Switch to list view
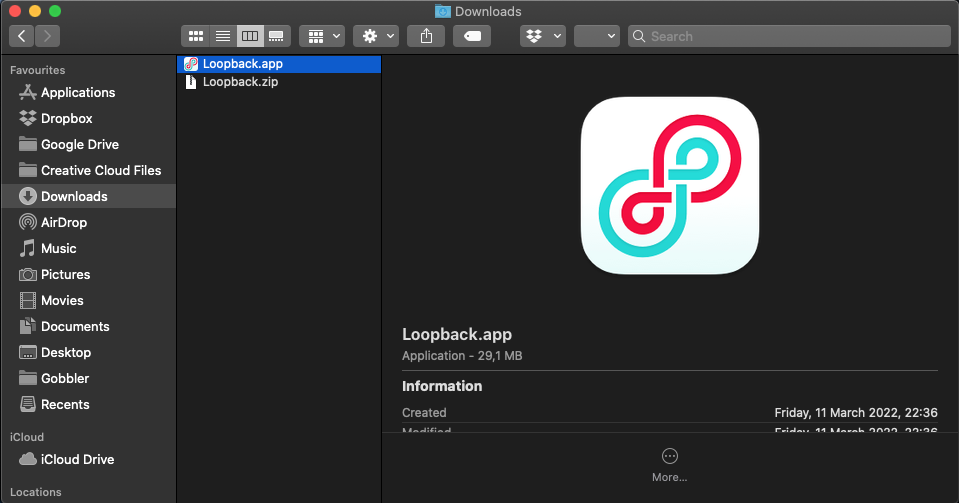 (223, 36)
